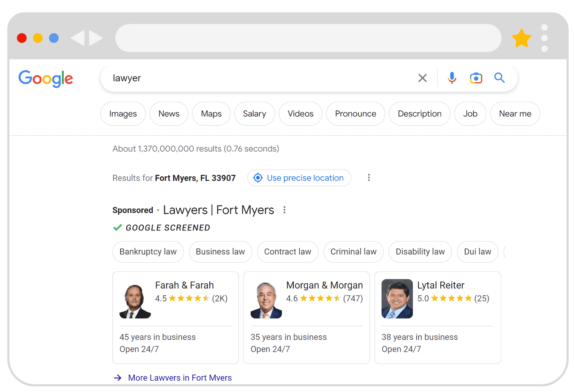Click into the lawyer search input field
Screen dimensions: 574x392
tap(258, 78)
